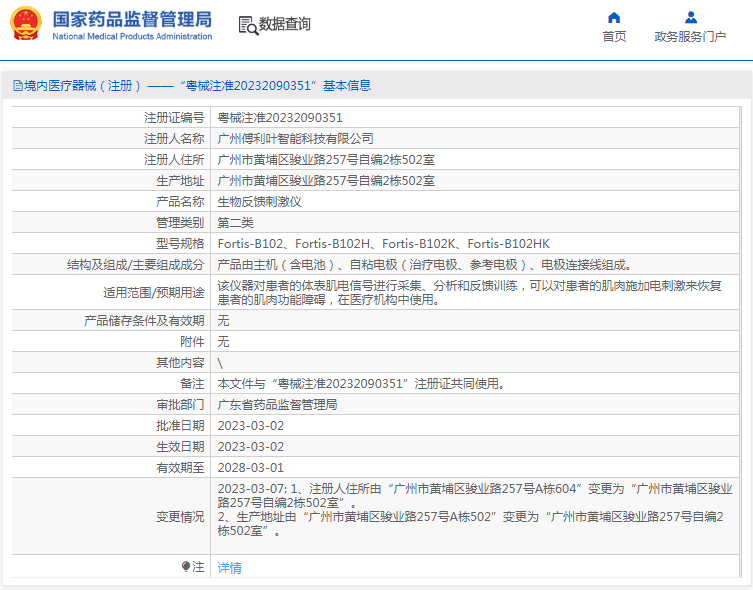Viewport: 753px width, 590px height.
Task: Click the 适用范围/预期用途 label
Action: [x=154, y=293]
